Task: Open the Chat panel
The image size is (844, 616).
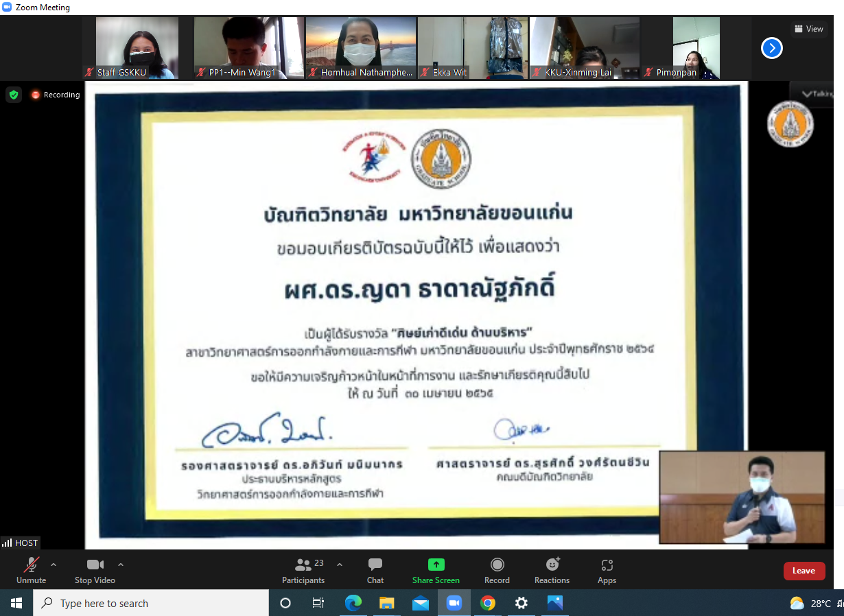Action: (375, 570)
